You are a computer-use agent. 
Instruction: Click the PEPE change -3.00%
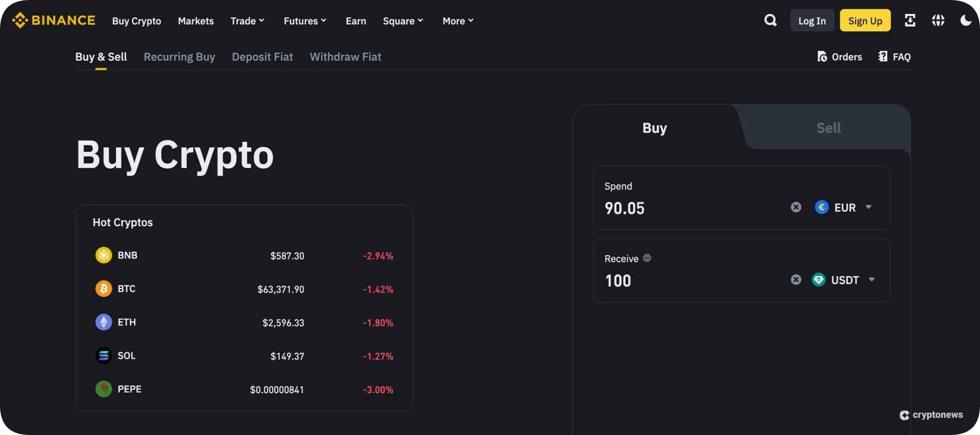pyautogui.click(x=378, y=390)
